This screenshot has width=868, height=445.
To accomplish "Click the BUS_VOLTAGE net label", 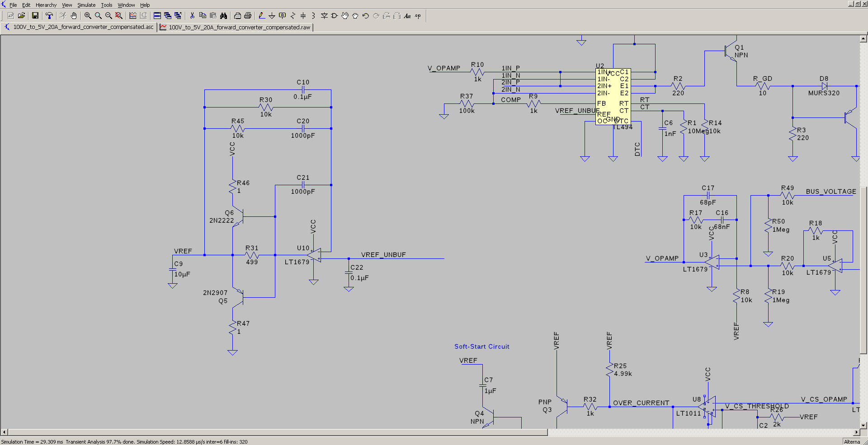I will (x=831, y=192).
